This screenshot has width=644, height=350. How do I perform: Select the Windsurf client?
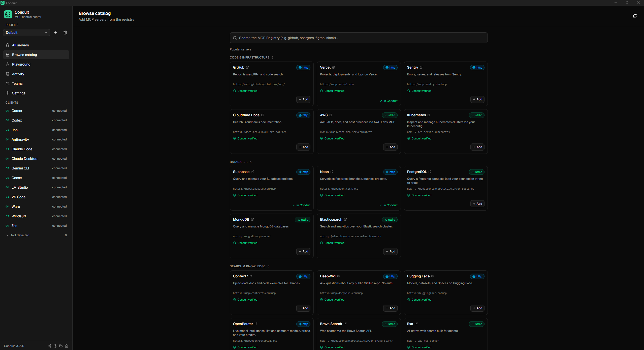pos(36,216)
